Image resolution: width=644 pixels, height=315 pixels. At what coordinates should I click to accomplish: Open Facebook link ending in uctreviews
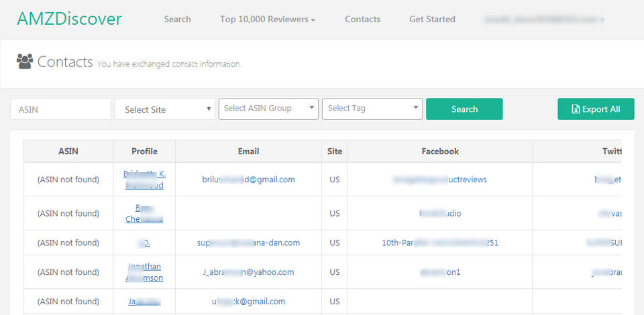(x=440, y=180)
